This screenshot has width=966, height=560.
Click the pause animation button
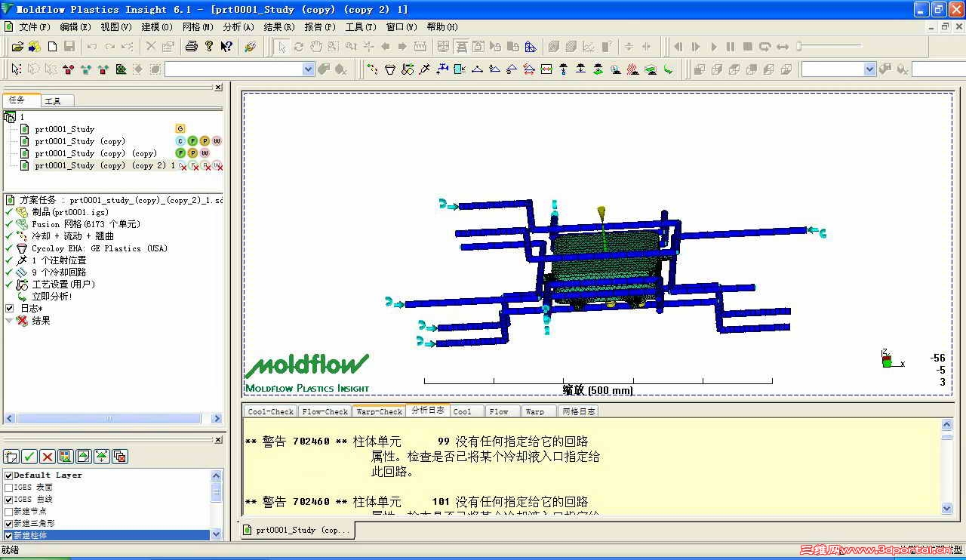click(731, 46)
